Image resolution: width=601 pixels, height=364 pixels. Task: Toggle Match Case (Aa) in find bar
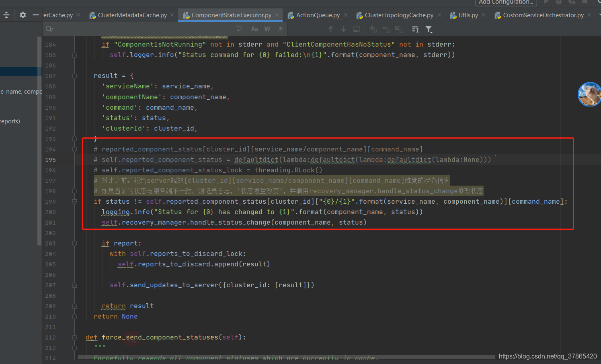254,29
